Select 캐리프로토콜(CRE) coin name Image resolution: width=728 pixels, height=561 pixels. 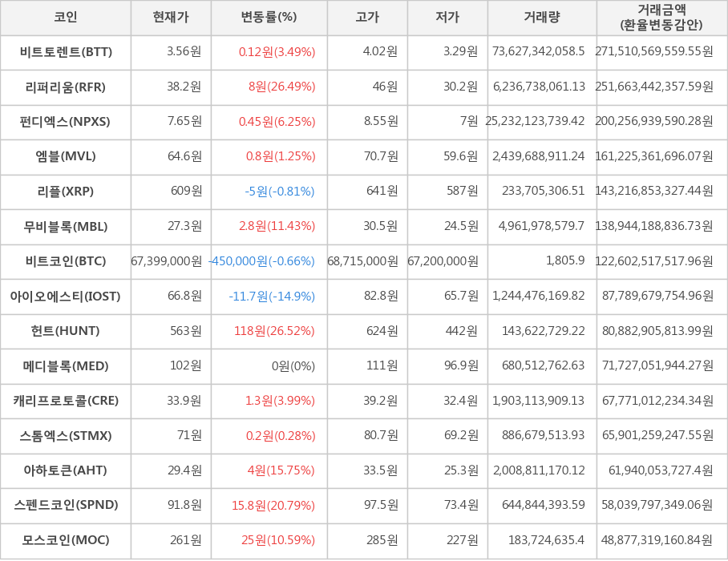click(66, 401)
